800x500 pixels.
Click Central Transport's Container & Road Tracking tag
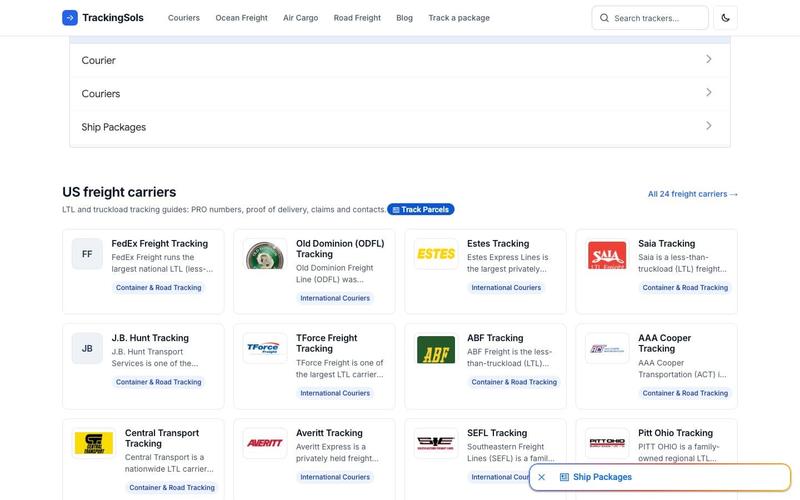(172, 488)
